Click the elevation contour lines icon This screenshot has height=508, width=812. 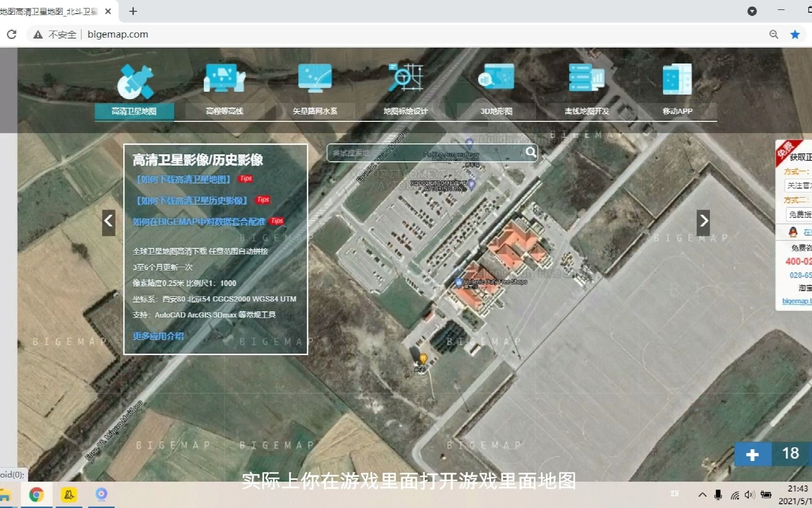225,79
